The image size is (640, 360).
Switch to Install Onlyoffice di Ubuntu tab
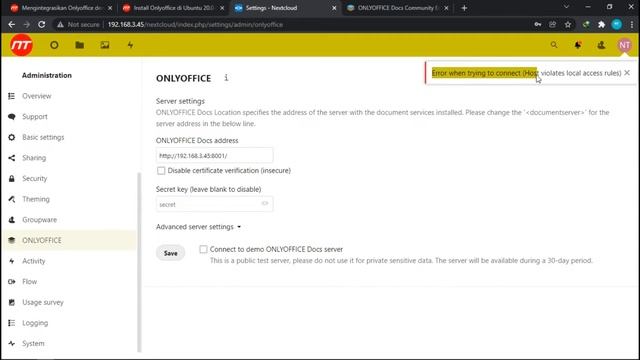[172, 8]
